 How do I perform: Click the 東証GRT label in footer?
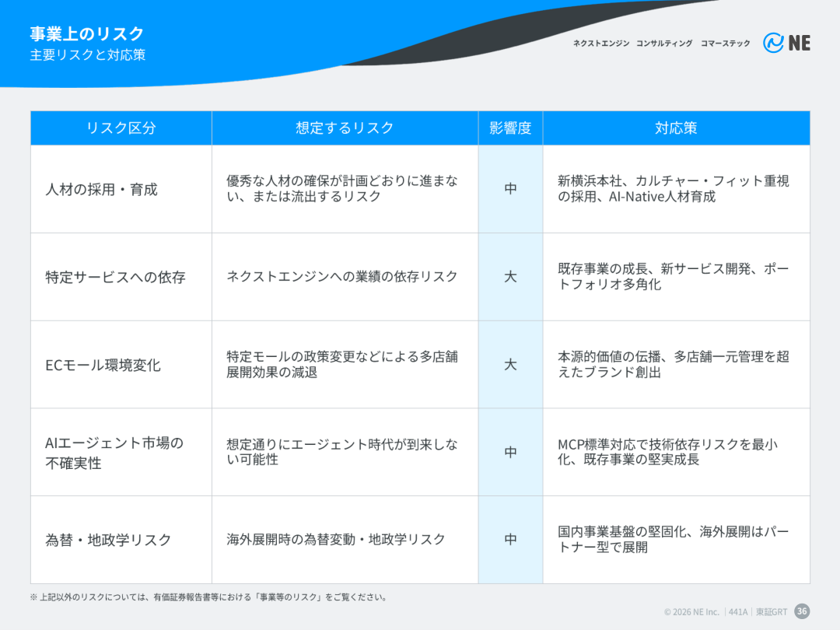click(x=772, y=612)
